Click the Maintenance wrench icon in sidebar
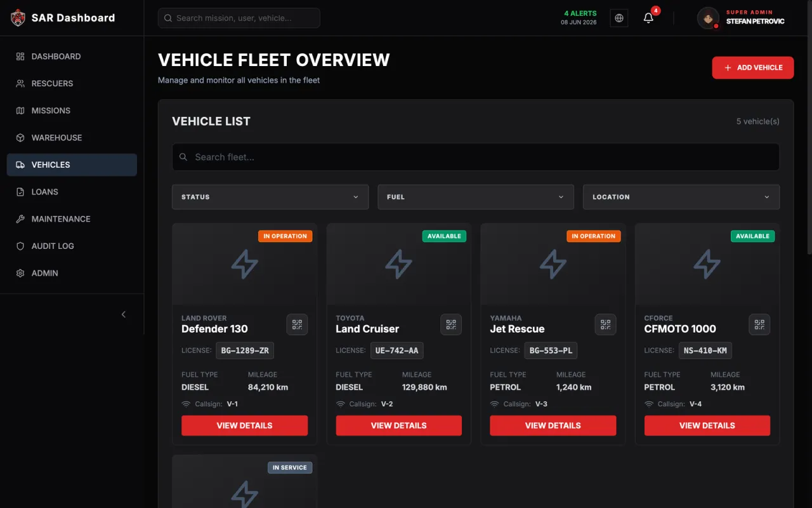 point(20,219)
